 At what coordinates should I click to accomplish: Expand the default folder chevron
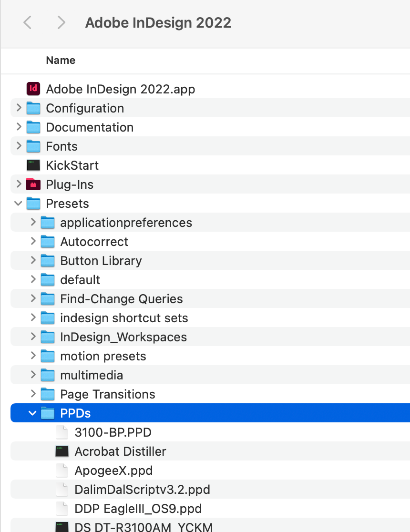pyautogui.click(x=33, y=279)
